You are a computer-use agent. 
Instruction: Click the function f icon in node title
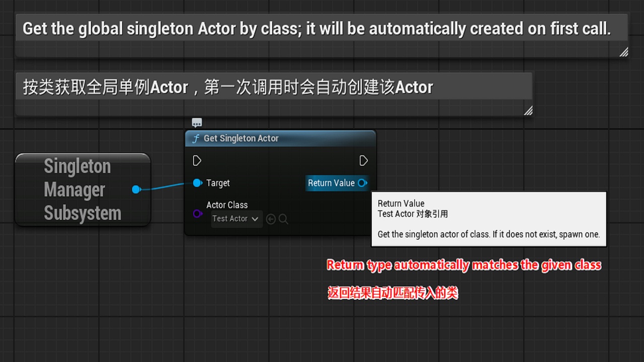[196, 138]
